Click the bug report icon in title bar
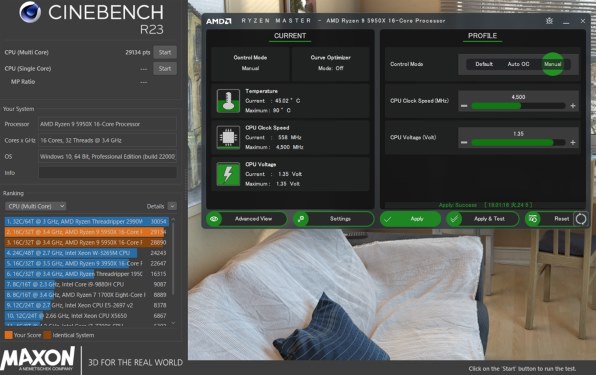The image size is (596, 375). click(x=549, y=21)
